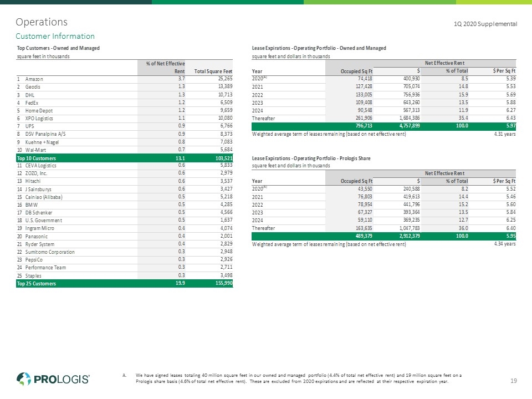Select the 43,550 Prologis Share occupied value
The image size is (532, 399).
tap(365, 189)
